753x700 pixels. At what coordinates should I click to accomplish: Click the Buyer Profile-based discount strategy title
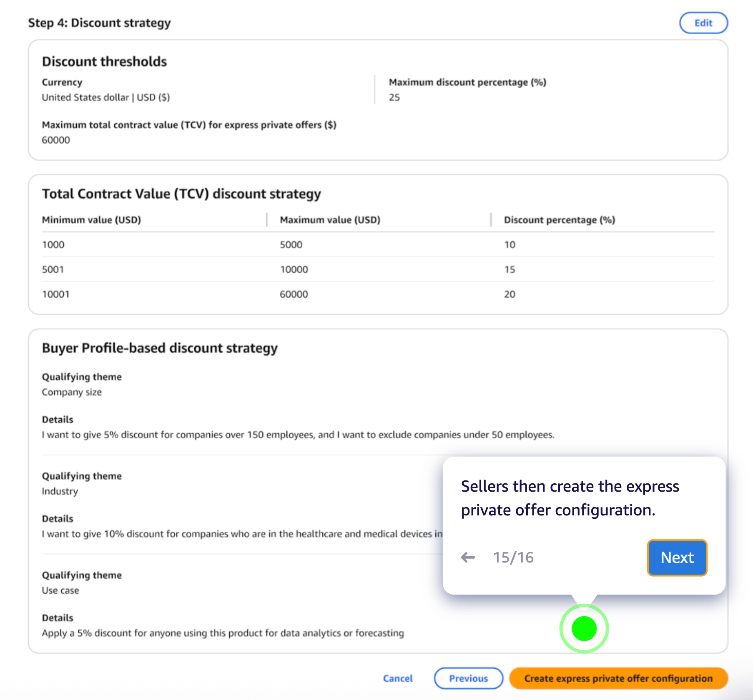point(160,348)
